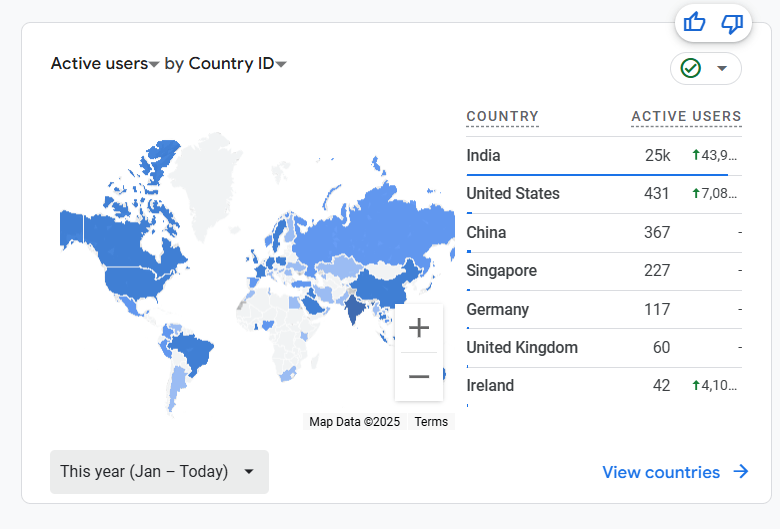Open the Country ID dimension dropdown
This screenshot has width=780, height=529.
226,64
